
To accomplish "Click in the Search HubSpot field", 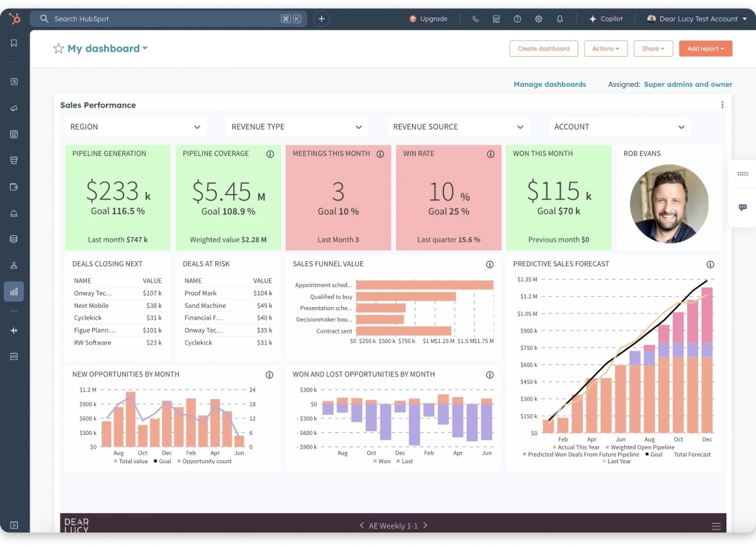I will (169, 19).
